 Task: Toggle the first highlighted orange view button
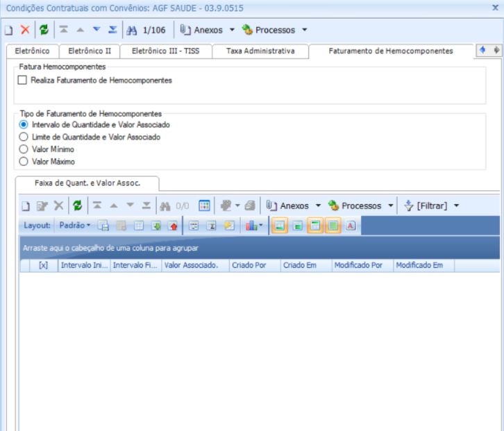(280, 226)
